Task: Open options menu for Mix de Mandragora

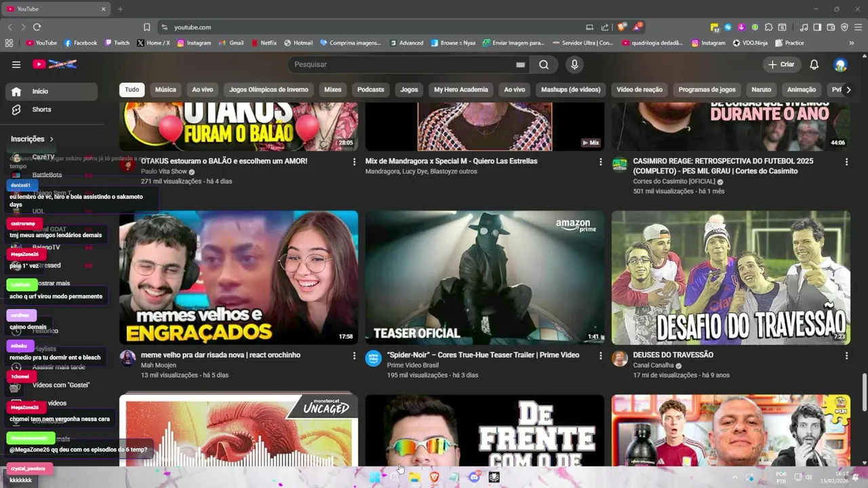Action: tap(600, 162)
